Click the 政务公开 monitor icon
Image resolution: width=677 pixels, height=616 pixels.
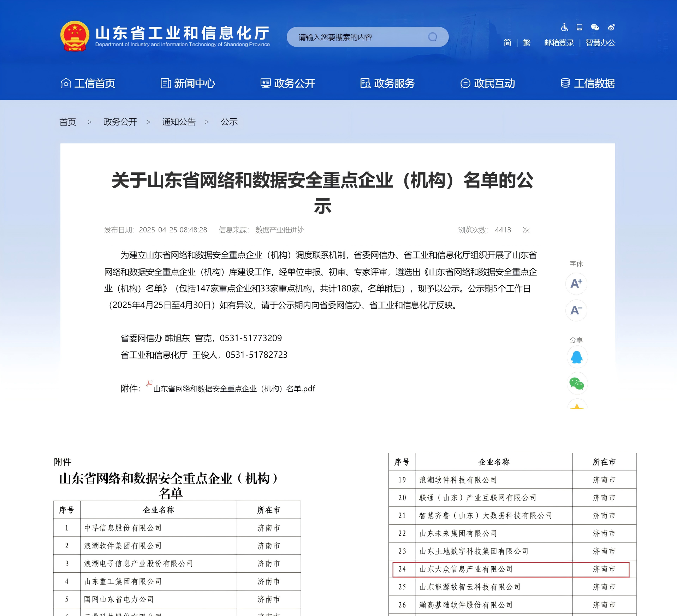pos(266,83)
